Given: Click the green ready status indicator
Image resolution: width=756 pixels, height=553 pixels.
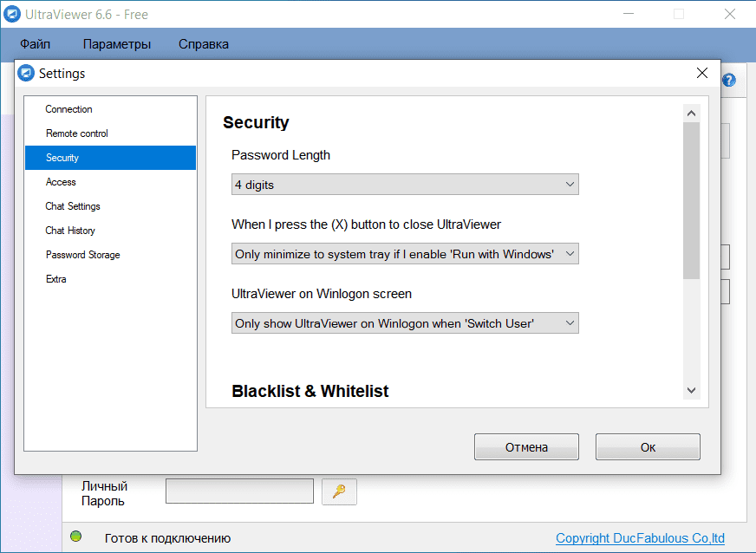Looking at the screenshot, I should (75, 537).
